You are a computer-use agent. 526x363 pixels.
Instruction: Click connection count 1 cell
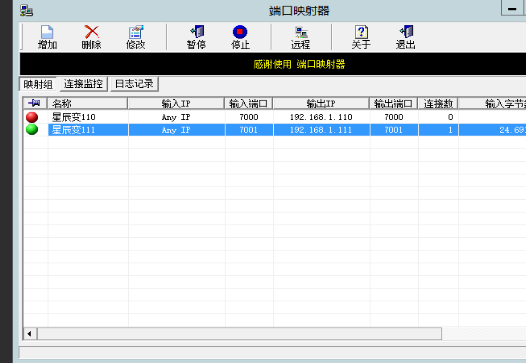[x=450, y=130]
